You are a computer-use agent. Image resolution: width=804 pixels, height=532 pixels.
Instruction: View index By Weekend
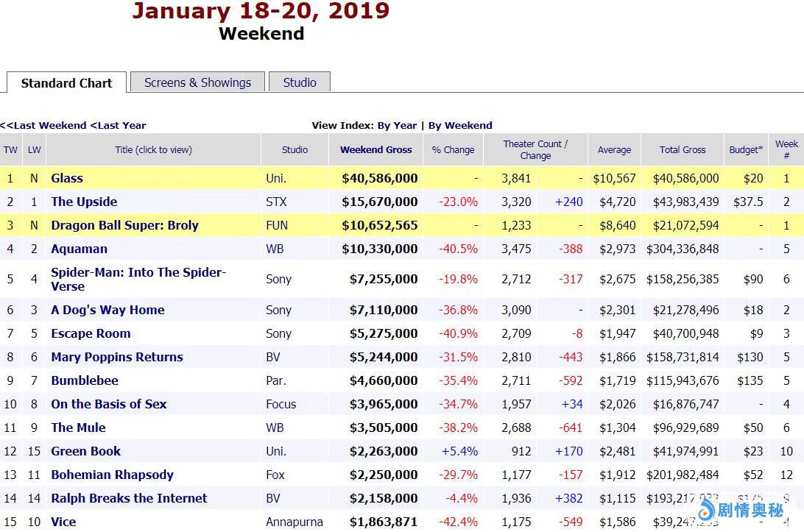tap(460, 125)
